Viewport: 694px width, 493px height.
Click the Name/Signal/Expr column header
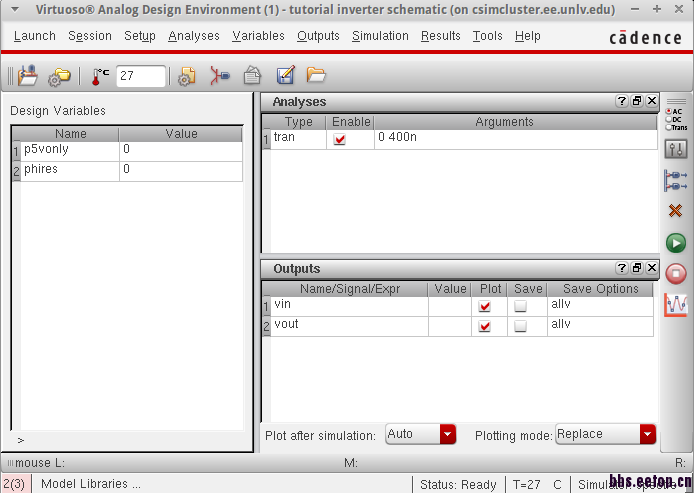349,289
